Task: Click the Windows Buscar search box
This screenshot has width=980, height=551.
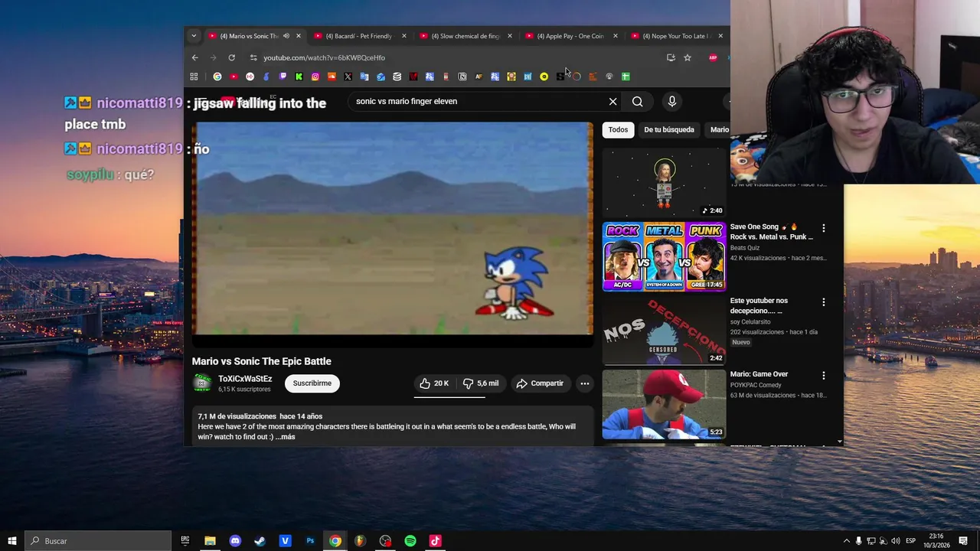Action: (98, 541)
